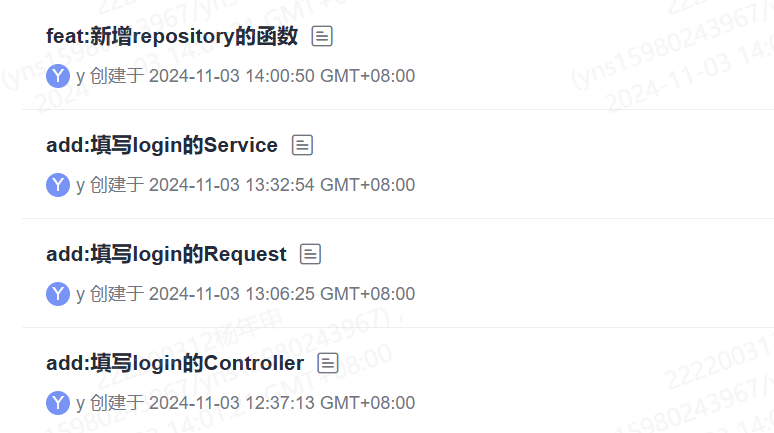Click Y avatar on 新增repository的函数 commit
The height and width of the screenshot is (433, 774).
[x=58, y=76]
